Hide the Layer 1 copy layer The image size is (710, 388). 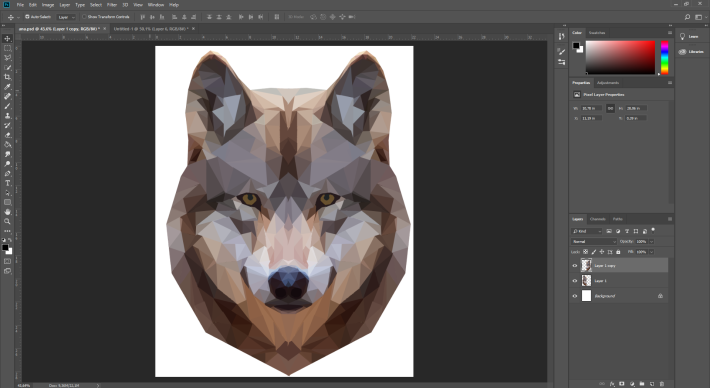[x=575, y=266]
